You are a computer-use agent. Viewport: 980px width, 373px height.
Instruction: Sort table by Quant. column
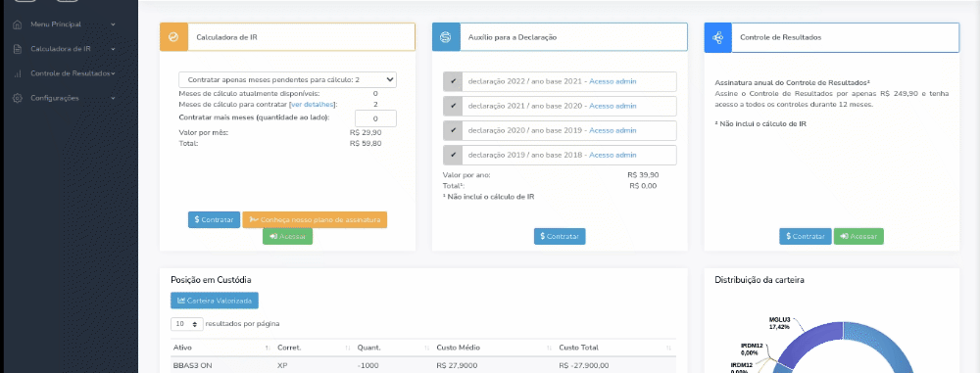click(x=393, y=348)
